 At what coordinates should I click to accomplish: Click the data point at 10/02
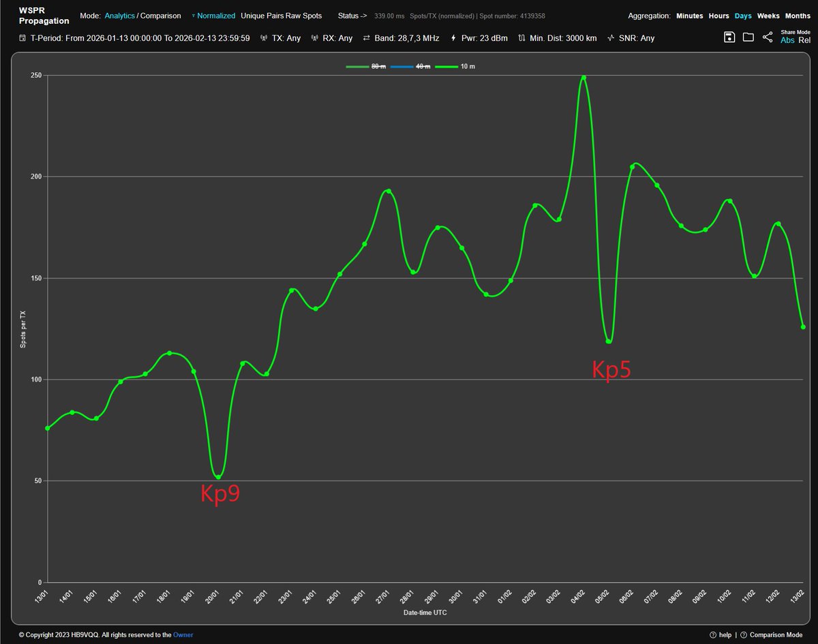[x=730, y=201]
